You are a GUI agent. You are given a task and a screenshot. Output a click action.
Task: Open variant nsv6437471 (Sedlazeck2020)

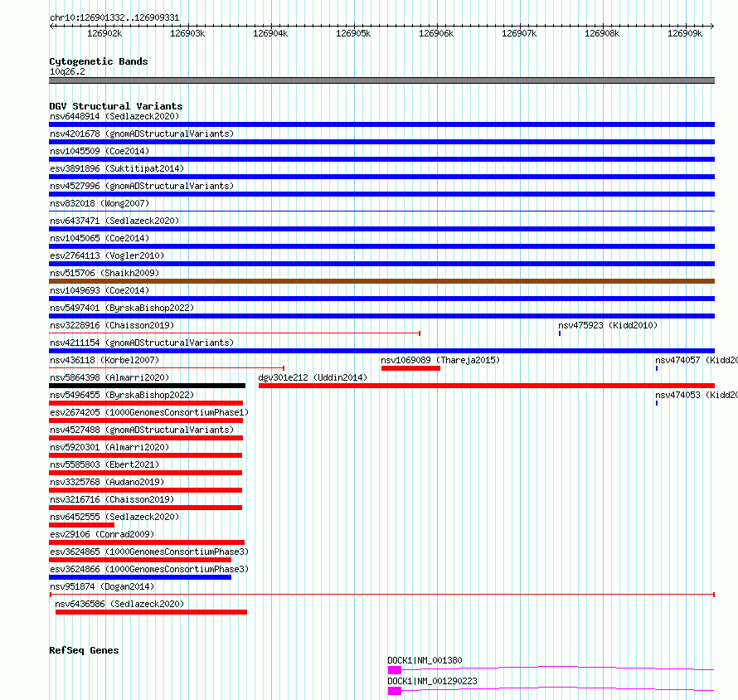click(x=114, y=221)
